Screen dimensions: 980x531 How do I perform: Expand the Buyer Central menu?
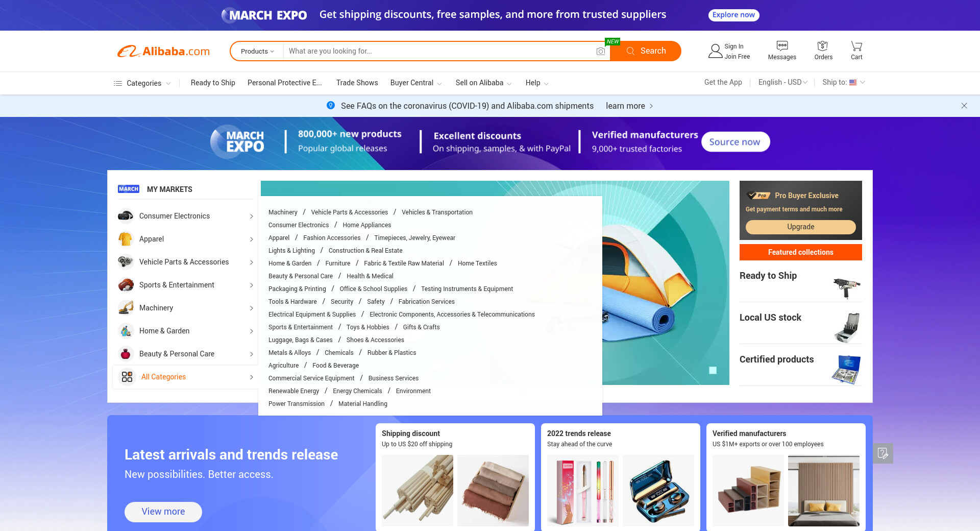tap(439, 83)
